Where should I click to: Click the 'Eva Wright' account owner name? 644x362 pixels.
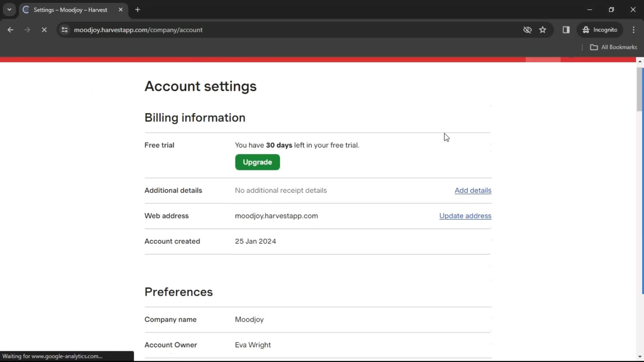point(253,345)
